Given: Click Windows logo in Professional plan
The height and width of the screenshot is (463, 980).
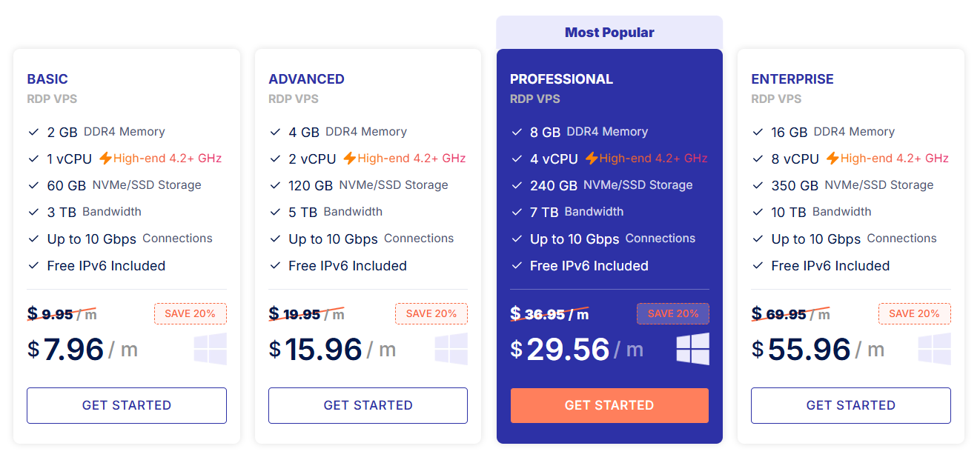Looking at the screenshot, I should pyautogui.click(x=692, y=349).
